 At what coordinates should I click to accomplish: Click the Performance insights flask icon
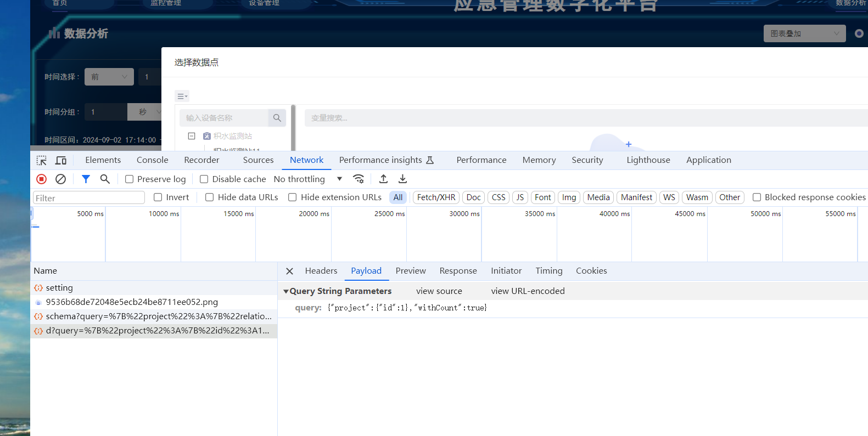[x=430, y=160]
